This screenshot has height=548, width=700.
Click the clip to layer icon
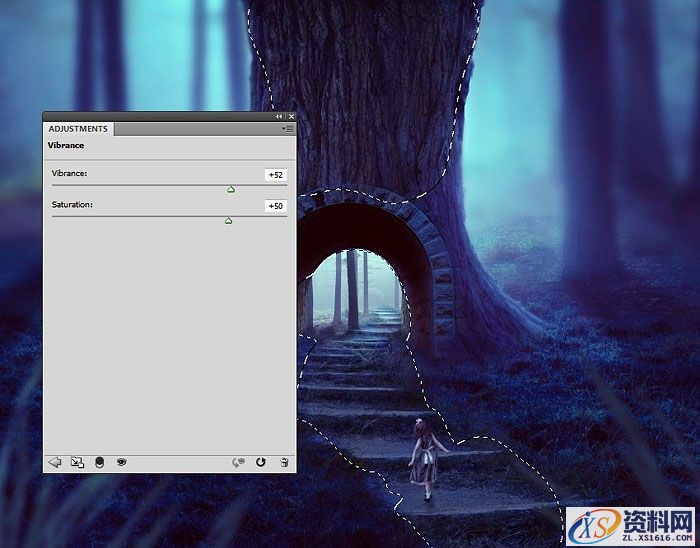click(99, 462)
